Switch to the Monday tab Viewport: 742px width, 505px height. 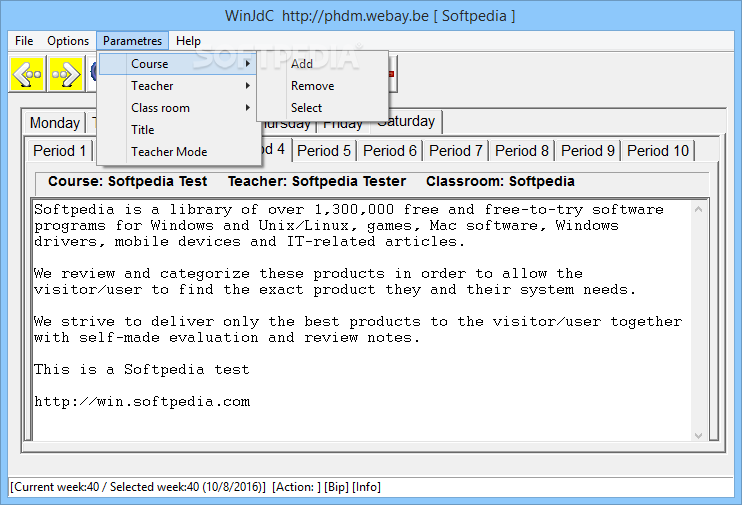[x=55, y=123]
